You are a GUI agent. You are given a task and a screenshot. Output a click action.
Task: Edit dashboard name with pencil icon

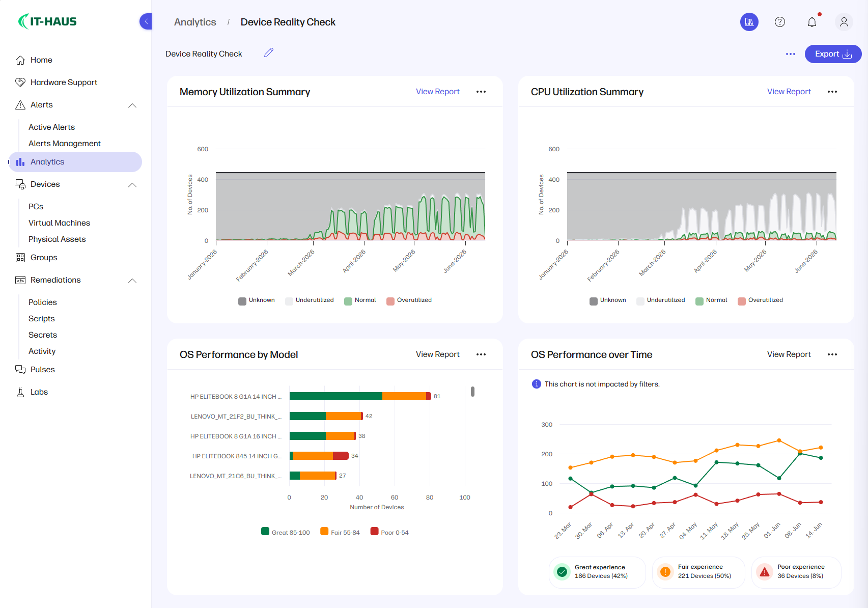269,52
